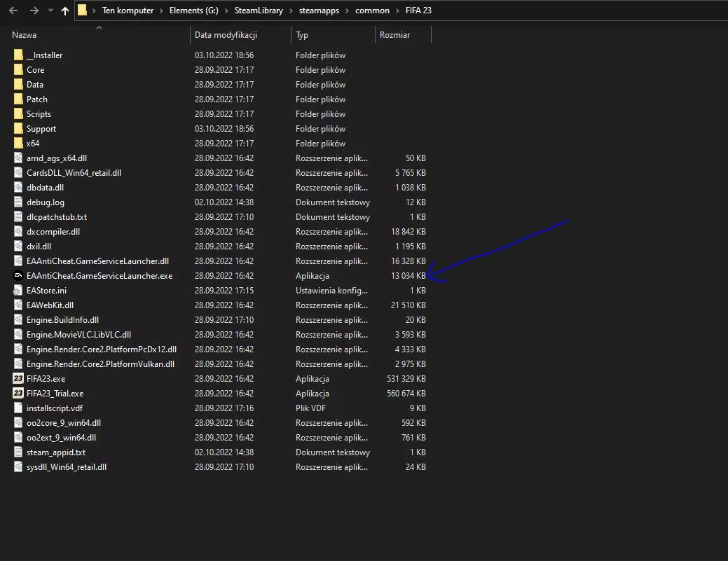Click the dxil.dll file icon
Screen dimensions: 728x561
18,247
